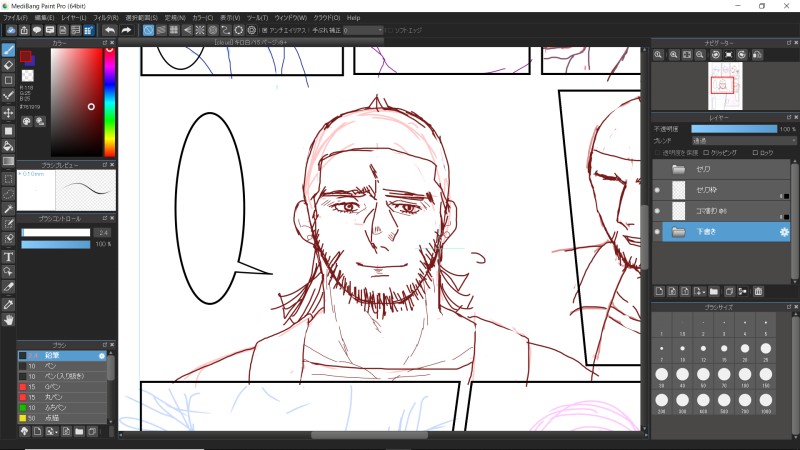Click the Redo arrow in toolbar

click(x=126, y=31)
